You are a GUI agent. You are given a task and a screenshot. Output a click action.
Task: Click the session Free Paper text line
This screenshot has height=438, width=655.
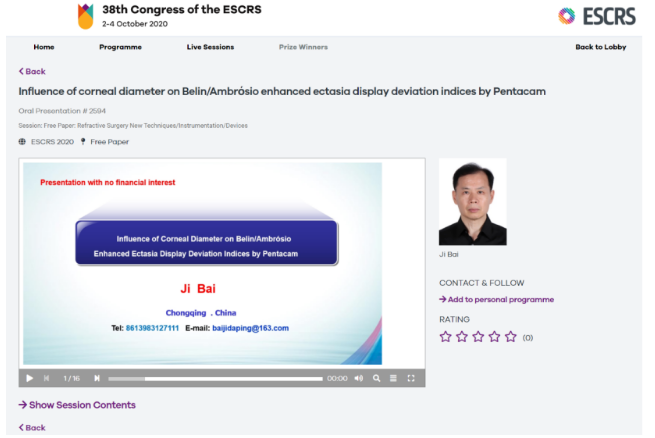pos(133,126)
